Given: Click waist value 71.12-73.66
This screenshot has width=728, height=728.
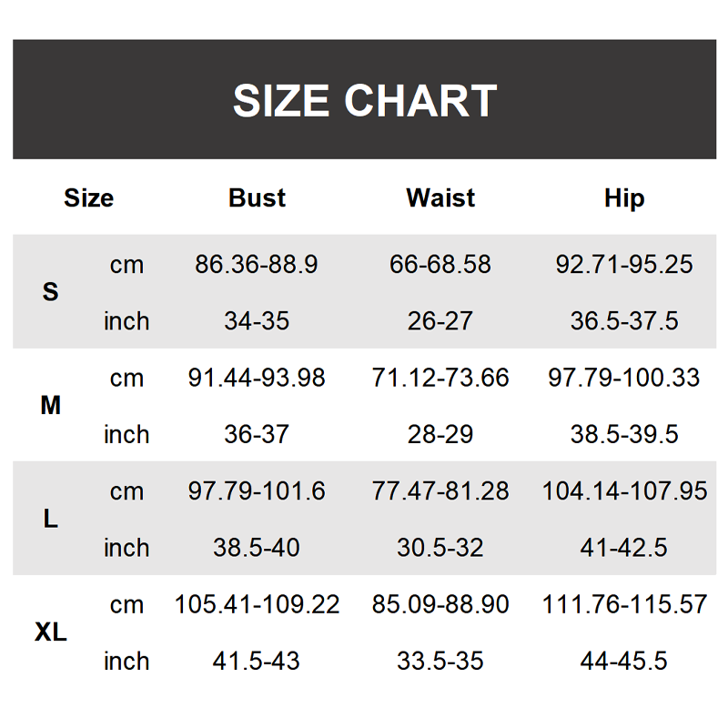Looking at the screenshot, I should (x=440, y=378).
